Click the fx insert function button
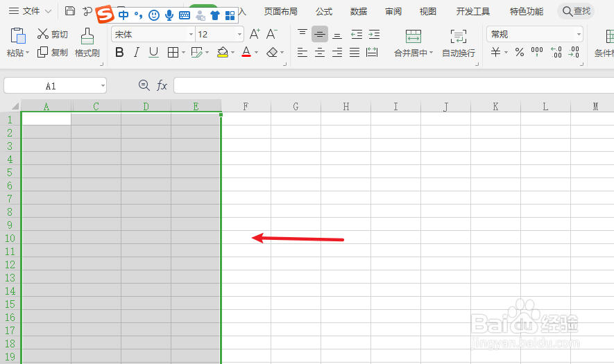 pos(162,85)
